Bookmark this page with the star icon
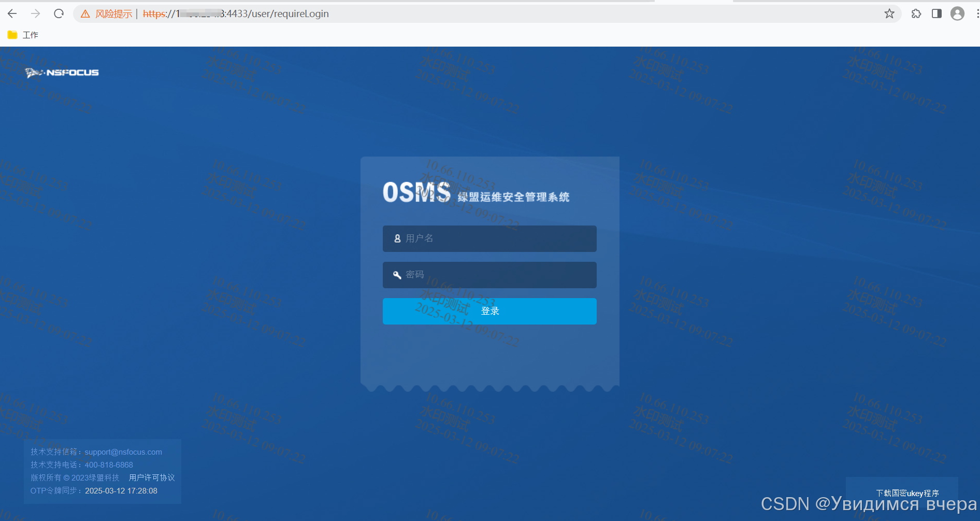The height and width of the screenshot is (521, 980). 889,13
